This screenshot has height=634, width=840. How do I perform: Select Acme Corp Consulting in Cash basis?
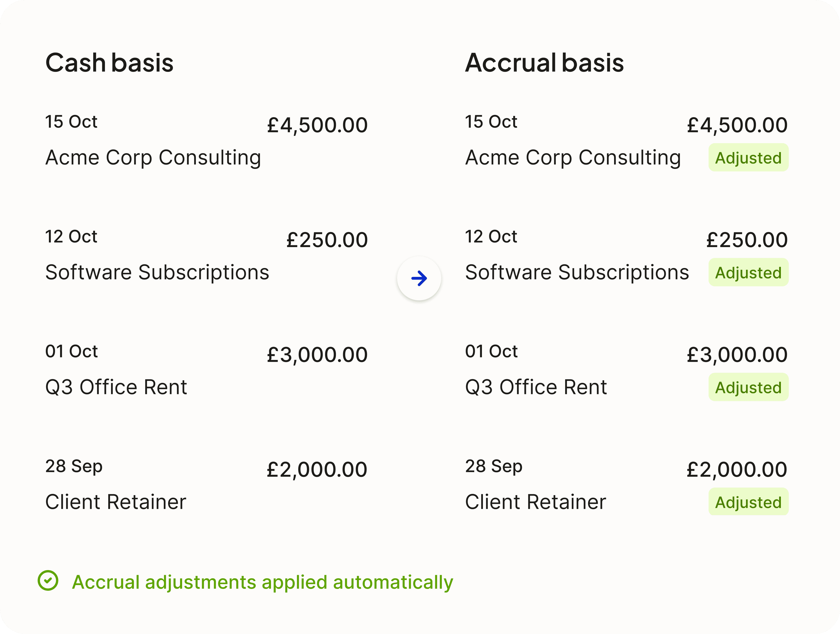tap(153, 157)
